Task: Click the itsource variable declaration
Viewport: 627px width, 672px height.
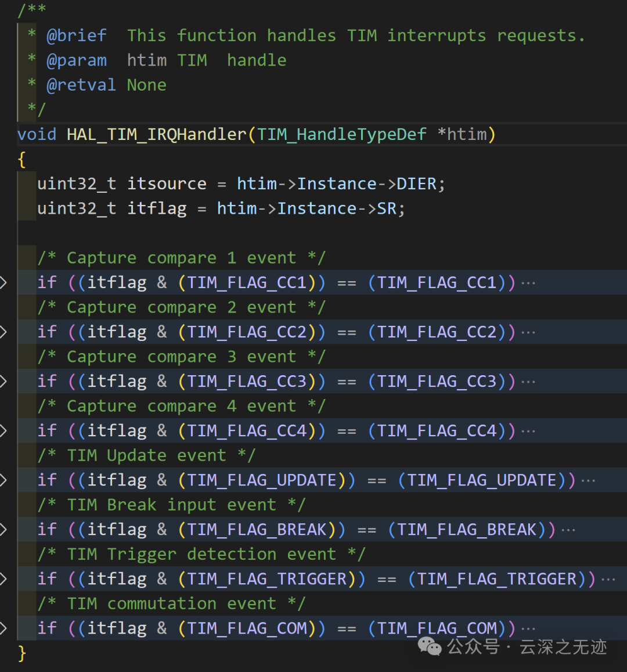Action: click(167, 184)
